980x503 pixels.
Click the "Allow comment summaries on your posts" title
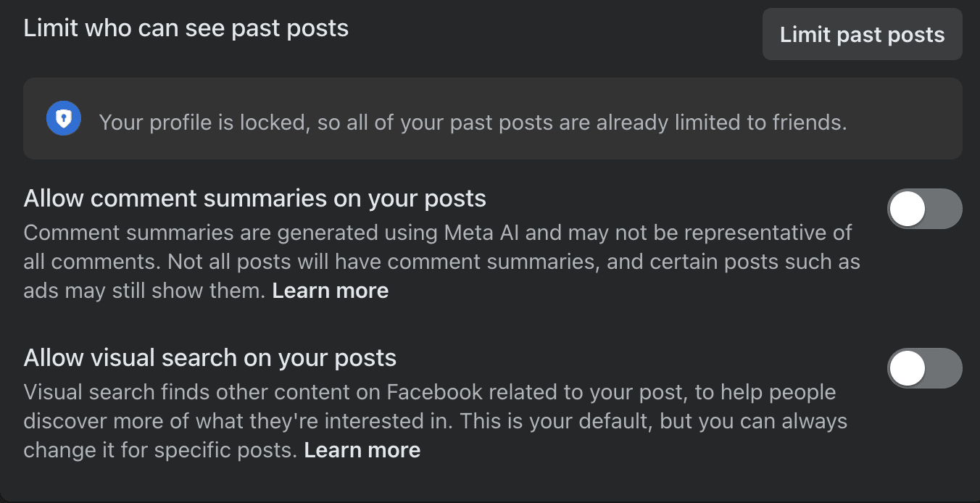pyautogui.click(x=254, y=198)
